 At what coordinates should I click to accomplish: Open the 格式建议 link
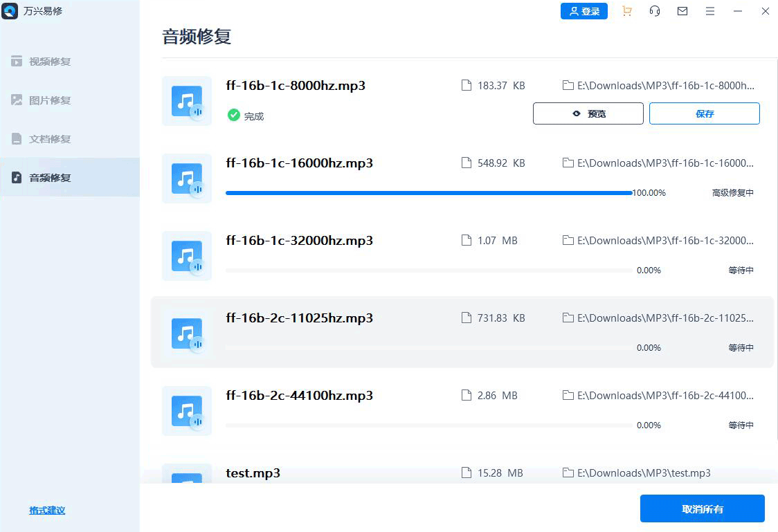point(46,510)
